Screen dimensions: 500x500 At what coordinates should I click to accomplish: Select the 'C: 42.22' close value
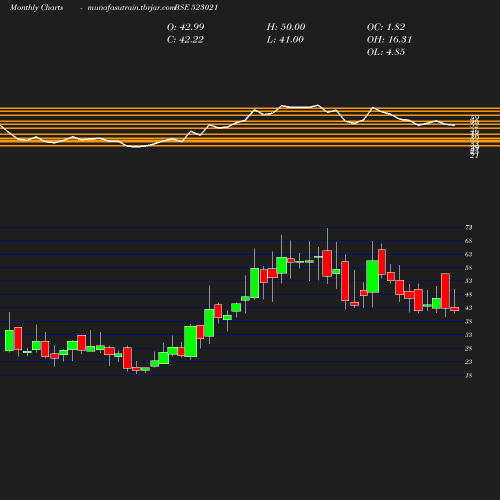185,40
